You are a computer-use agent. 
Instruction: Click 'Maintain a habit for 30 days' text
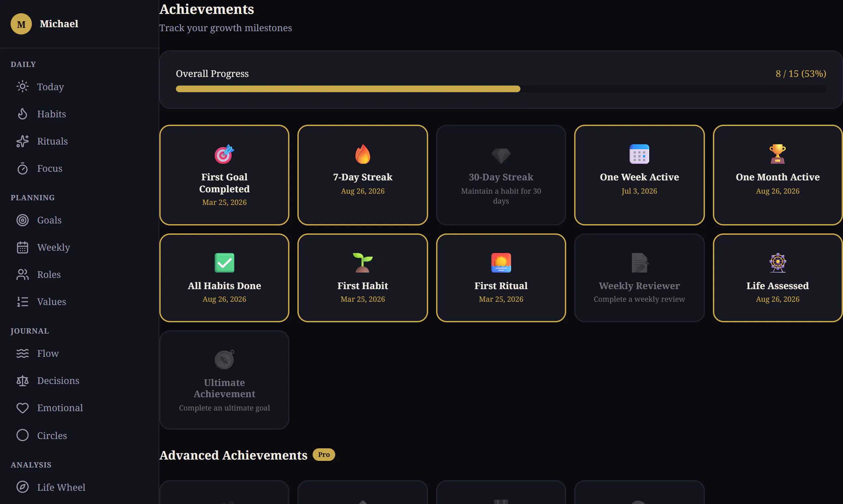[501, 196]
